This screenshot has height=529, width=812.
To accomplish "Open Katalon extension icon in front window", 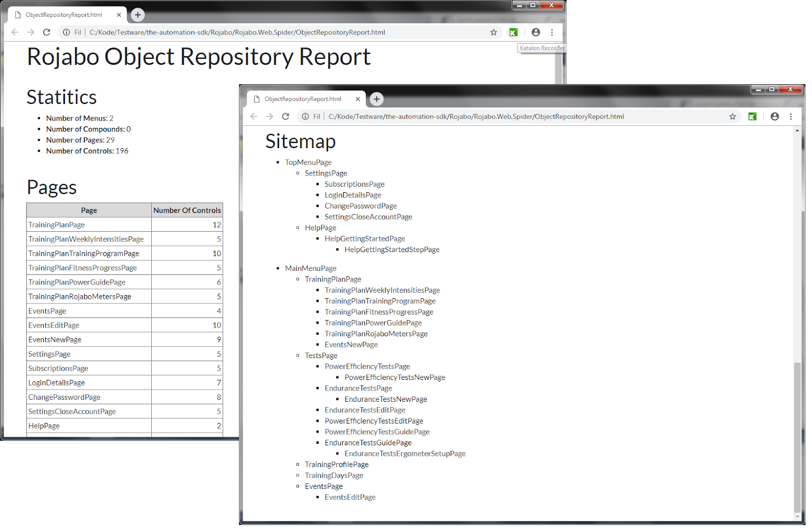I will (753, 116).
